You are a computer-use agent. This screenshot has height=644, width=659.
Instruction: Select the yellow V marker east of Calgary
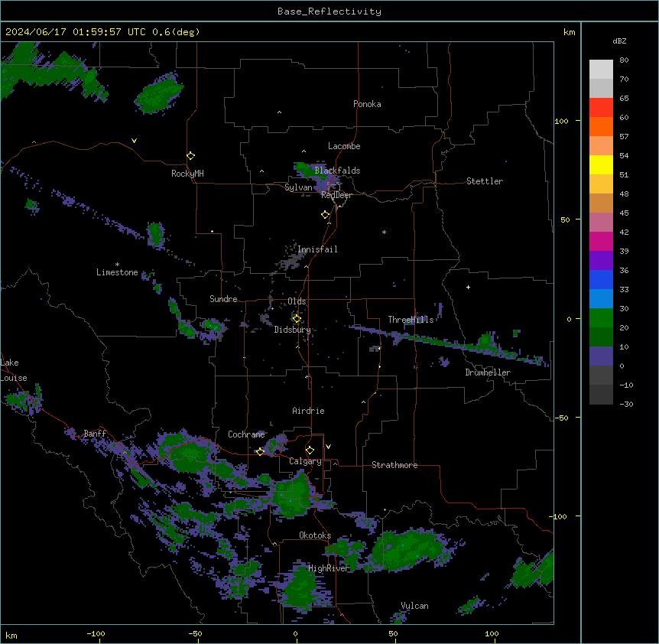[x=328, y=447]
